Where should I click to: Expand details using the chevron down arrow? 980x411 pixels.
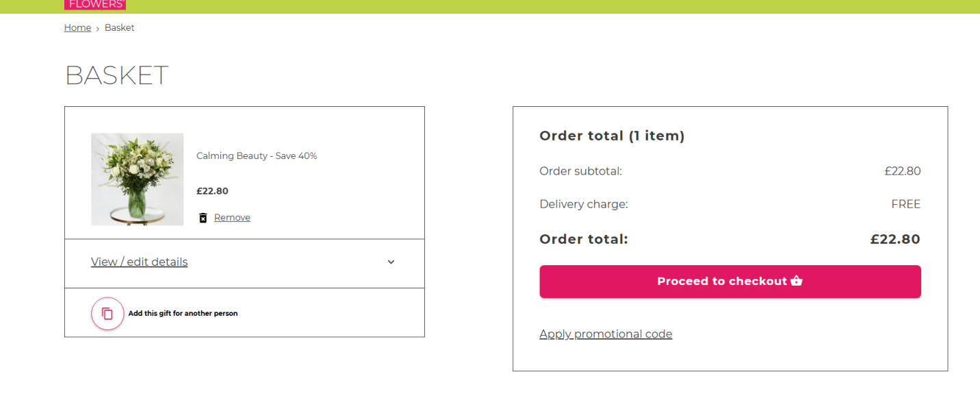coord(391,262)
